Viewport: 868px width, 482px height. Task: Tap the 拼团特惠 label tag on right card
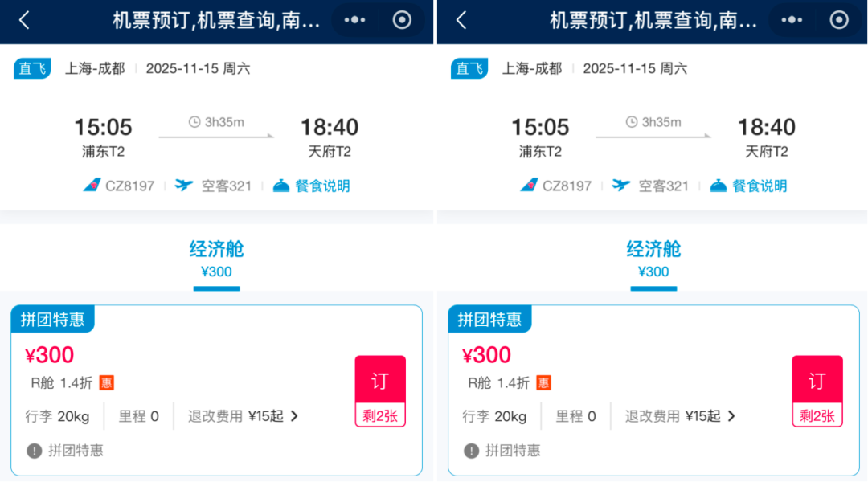[x=490, y=319]
